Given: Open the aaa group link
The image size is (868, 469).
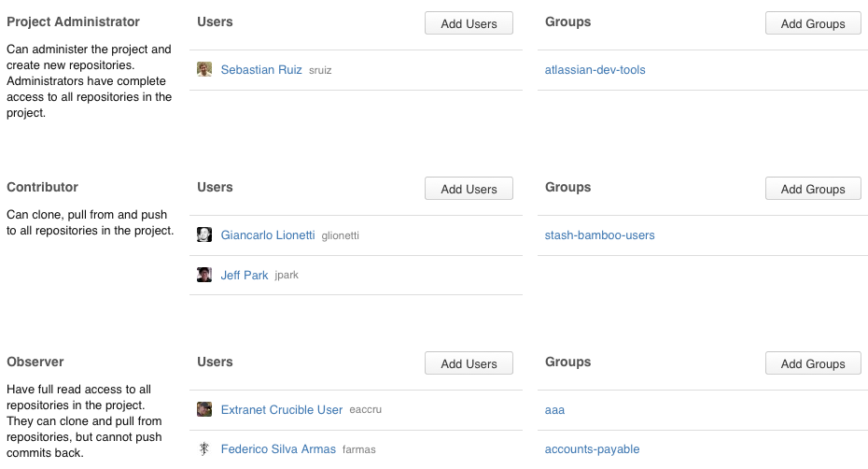Looking at the screenshot, I should [554, 410].
